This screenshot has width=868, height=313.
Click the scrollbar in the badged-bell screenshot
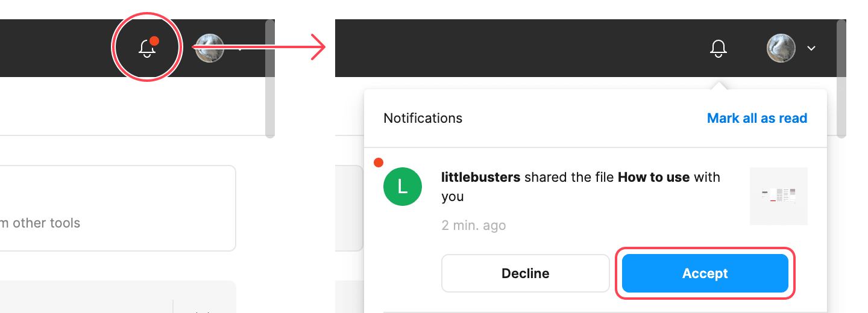click(270, 78)
